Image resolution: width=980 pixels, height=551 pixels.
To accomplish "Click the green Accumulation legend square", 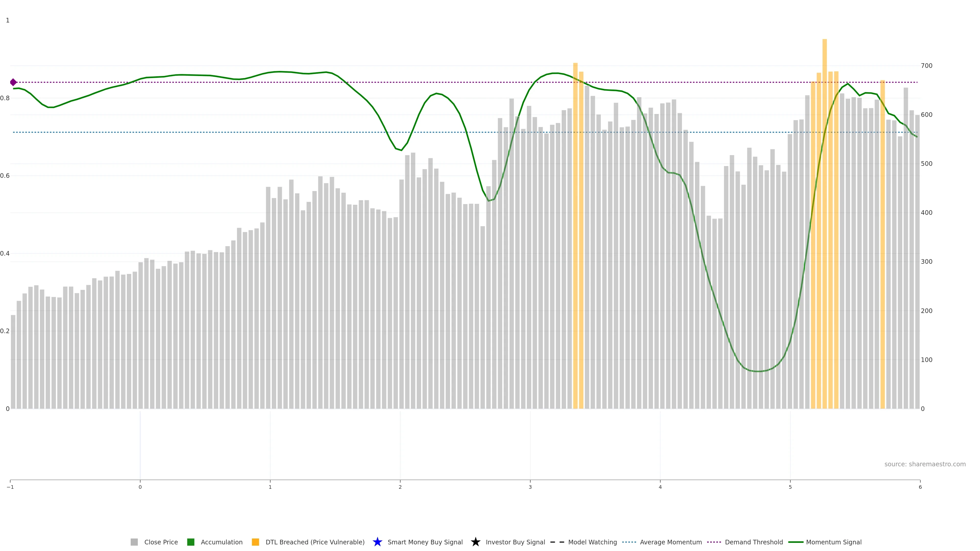I will [x=191, y=542].
